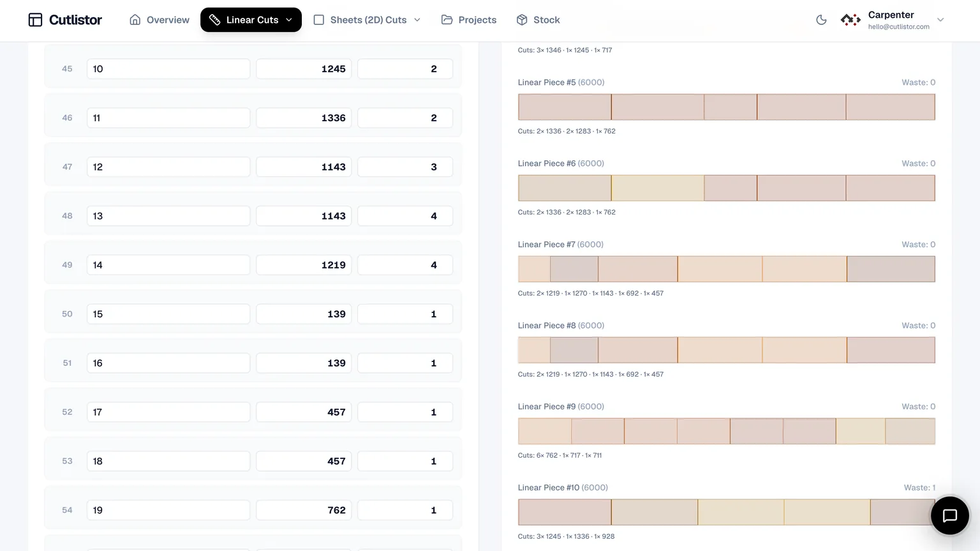The height and width of the screenshot is (551, 980).
Task: Edit the length field showing 1219
Action: click(x=304, y=265)
